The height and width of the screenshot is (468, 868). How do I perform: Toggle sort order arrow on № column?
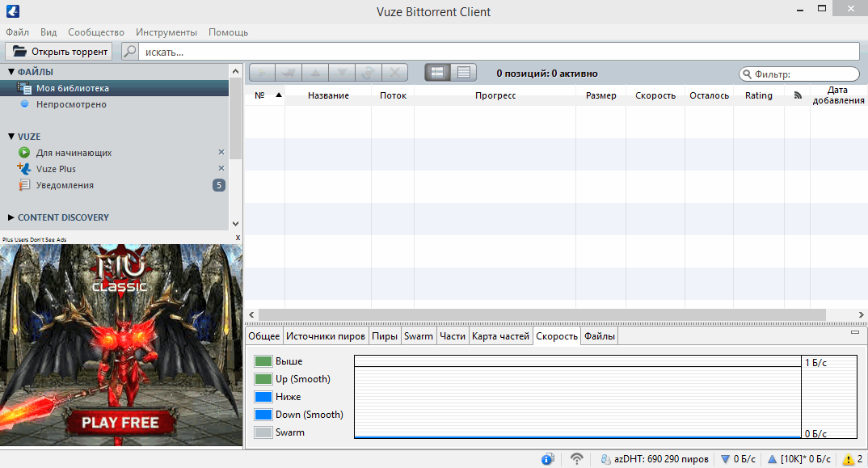coord(279,95)
